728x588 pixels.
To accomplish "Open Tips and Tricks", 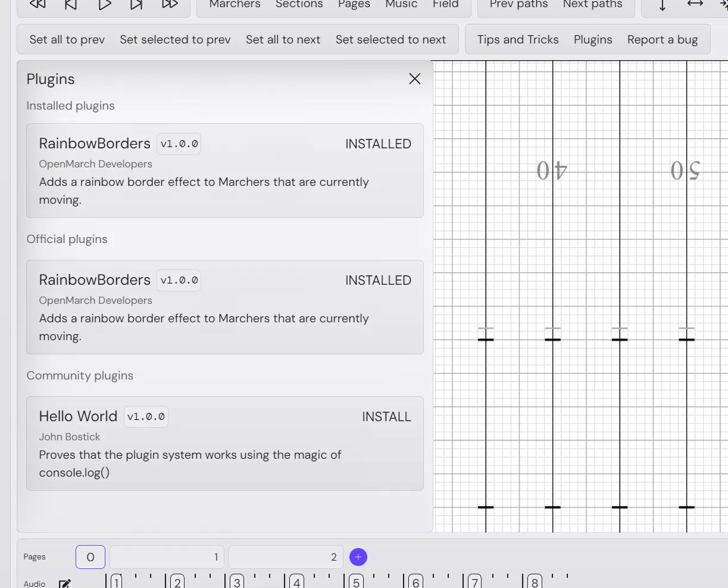I will pos(518,40).
